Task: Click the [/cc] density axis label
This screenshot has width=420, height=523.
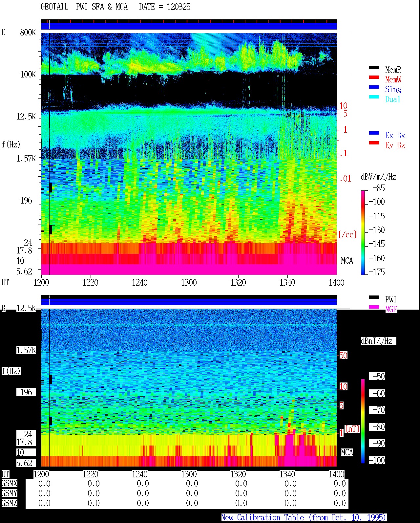Action: [x=347, y=234]
